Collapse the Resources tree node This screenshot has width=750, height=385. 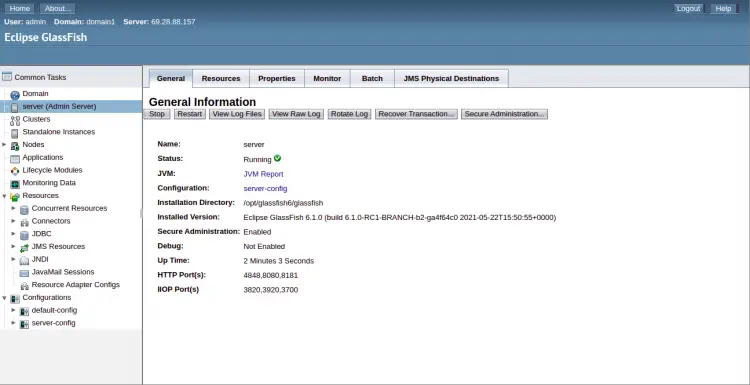(x=4, y=196)
